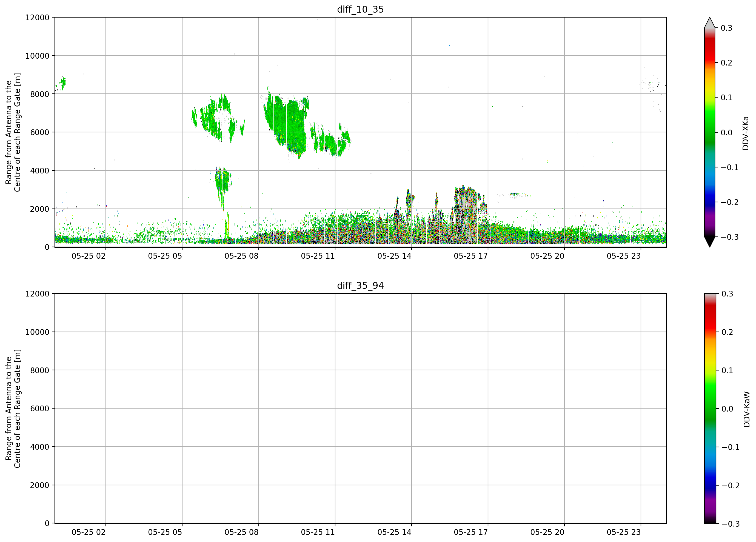Click the y-axis range label of diff_35_94 plot
Image resolution: width=756 pixels, height=542 pixels.
(x=13, y=409)
